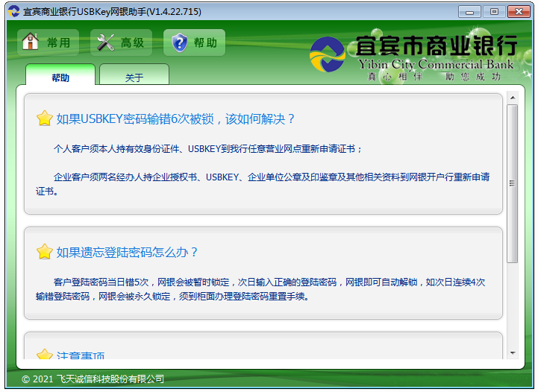
Task: Click the 帮助 shield question-mark toolbar button
Action: pyautogui.click(x=194, y=42)
